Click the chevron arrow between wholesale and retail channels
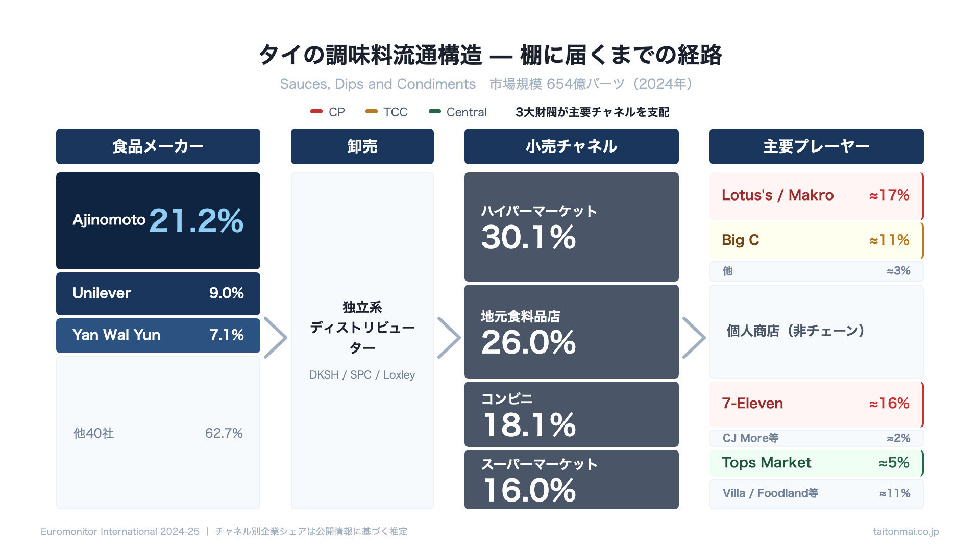The image size is (980, 551). [449, 338]
